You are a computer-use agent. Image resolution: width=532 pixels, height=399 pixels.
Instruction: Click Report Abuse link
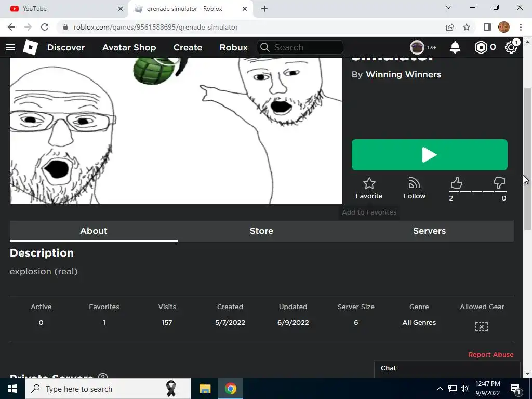tap(490, 354)
